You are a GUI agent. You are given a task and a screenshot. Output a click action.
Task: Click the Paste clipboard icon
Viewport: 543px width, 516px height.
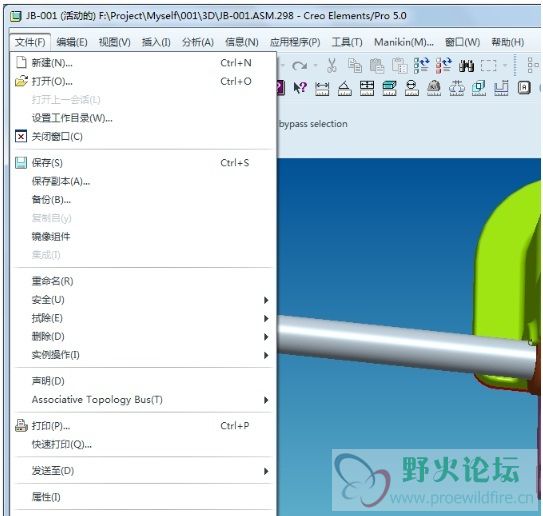click(x=377, y=65)
